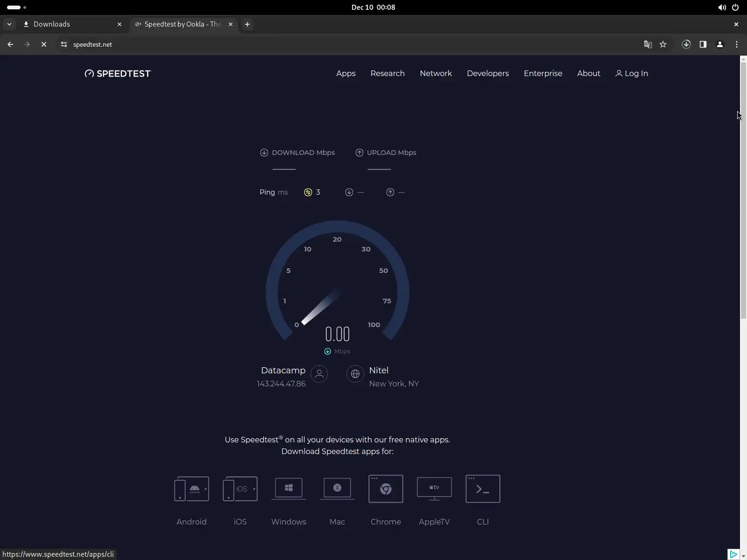Click the Windows label link
This screenshot has height=560, width=747.
tap(289, 522)
